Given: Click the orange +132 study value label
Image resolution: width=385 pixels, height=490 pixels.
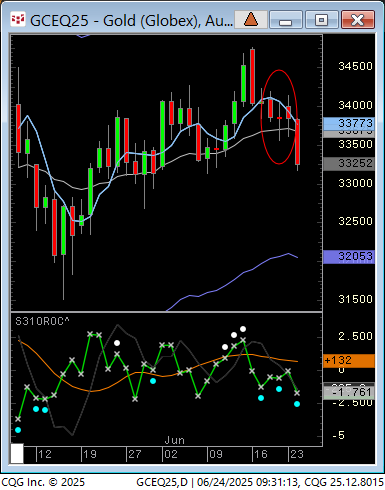Looking at the screenshot, I should [349, 360].
